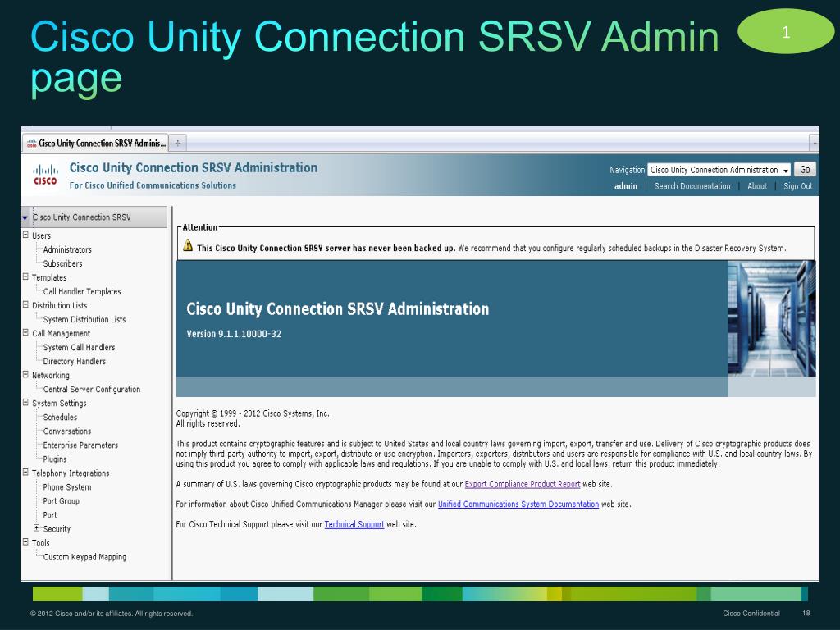Open Unified Communications System Documentation link
Screen dimensions: 840x630
click(x=518, y=504)
